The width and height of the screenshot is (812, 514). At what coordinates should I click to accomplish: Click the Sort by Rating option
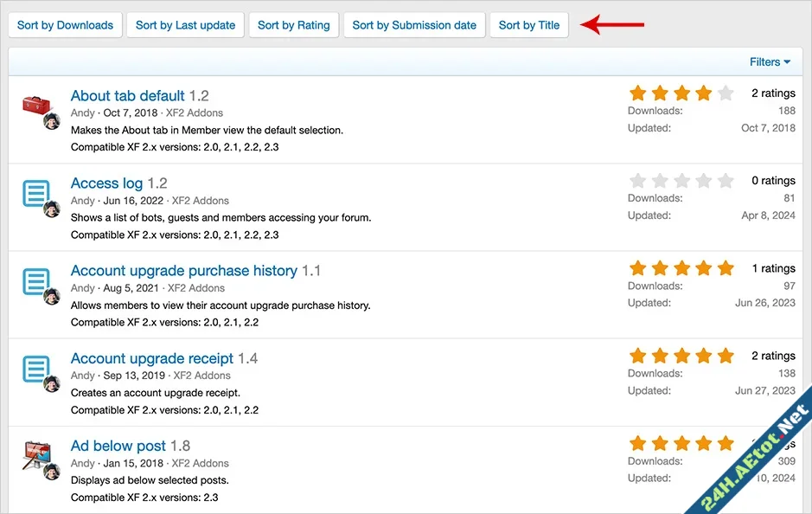click(293, 25)
